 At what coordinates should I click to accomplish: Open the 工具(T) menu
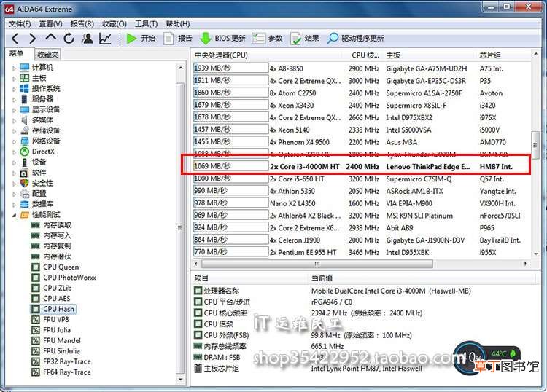point(146,24)
